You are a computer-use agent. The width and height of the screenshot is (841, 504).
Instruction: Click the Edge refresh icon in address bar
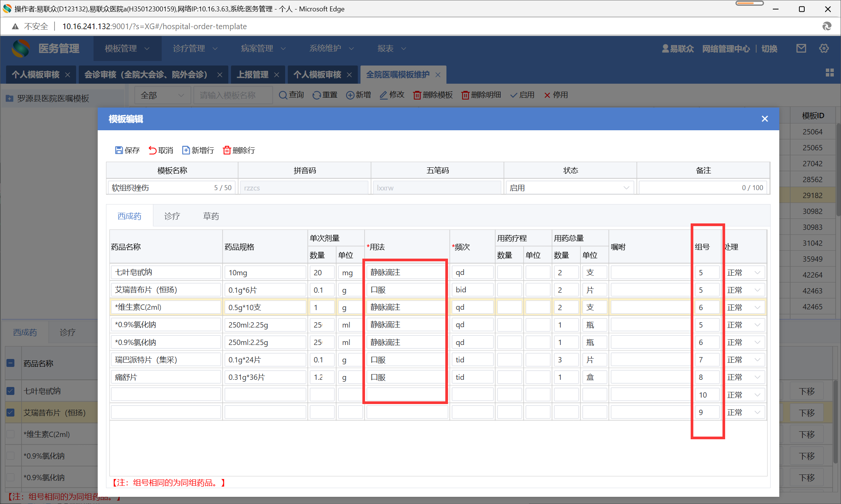point(827,26)
